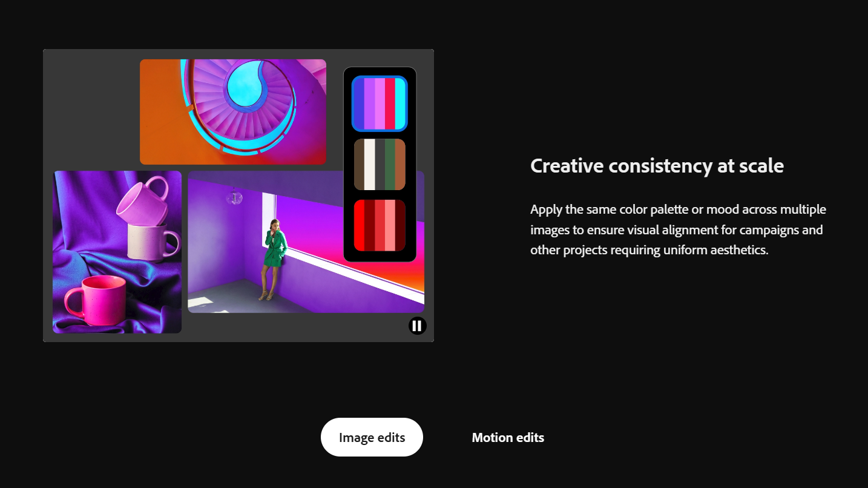Open the spiral staircase image
This screenshot has height=488, width=868.
pos(233,112)
